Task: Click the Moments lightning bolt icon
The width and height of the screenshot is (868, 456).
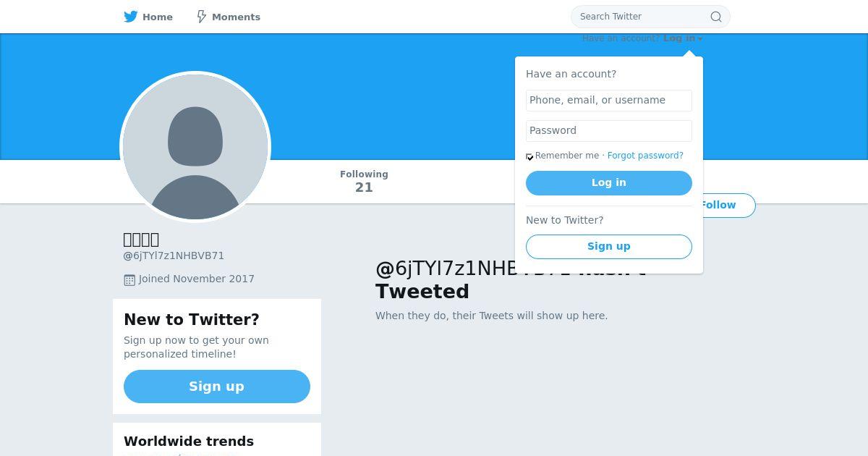Action: tap(202, 17)
